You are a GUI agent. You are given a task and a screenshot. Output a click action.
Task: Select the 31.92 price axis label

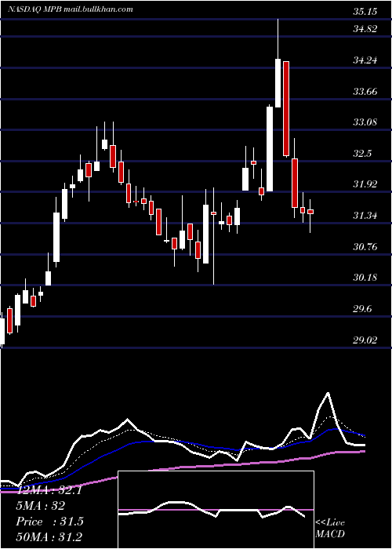(365, 184)
